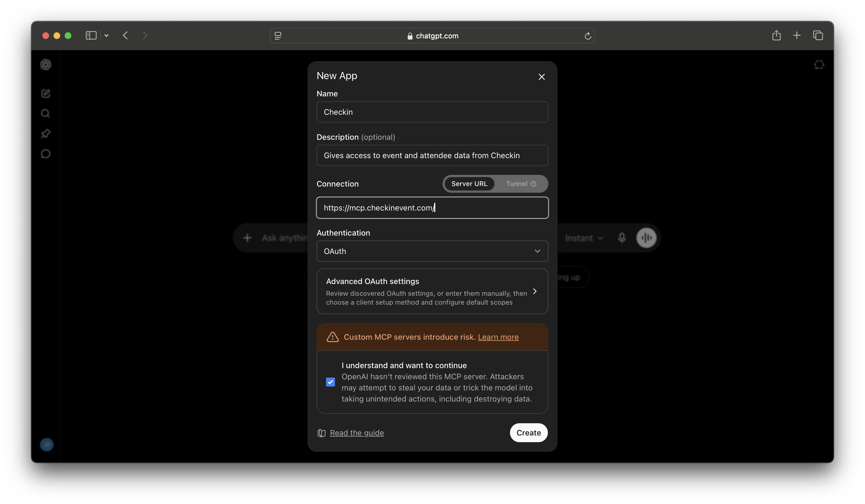Click the "New App" dialog title

tap(337, 76)
